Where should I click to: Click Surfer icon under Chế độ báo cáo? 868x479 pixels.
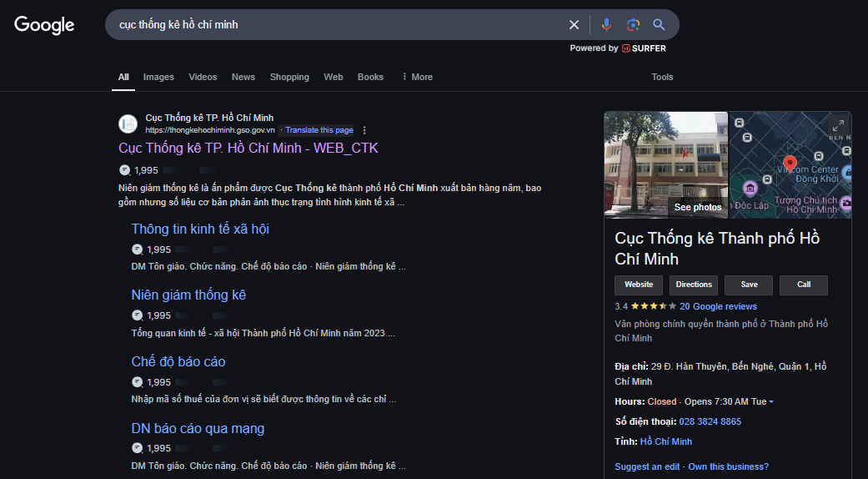click(x=138, y=382)
